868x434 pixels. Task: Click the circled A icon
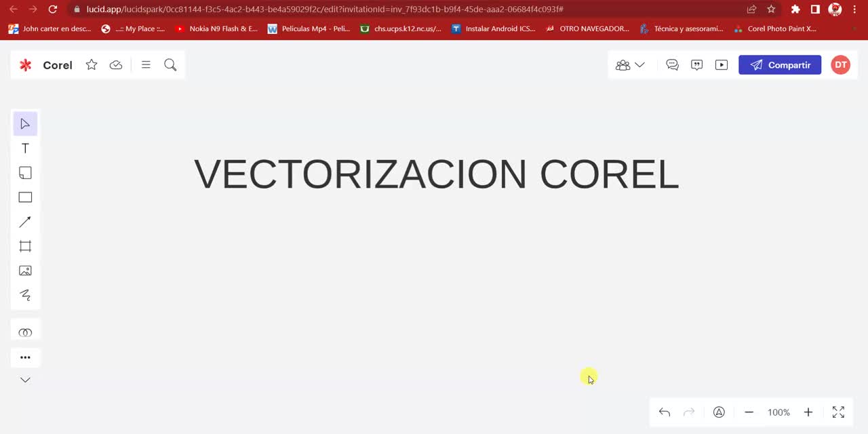(719, 412)
